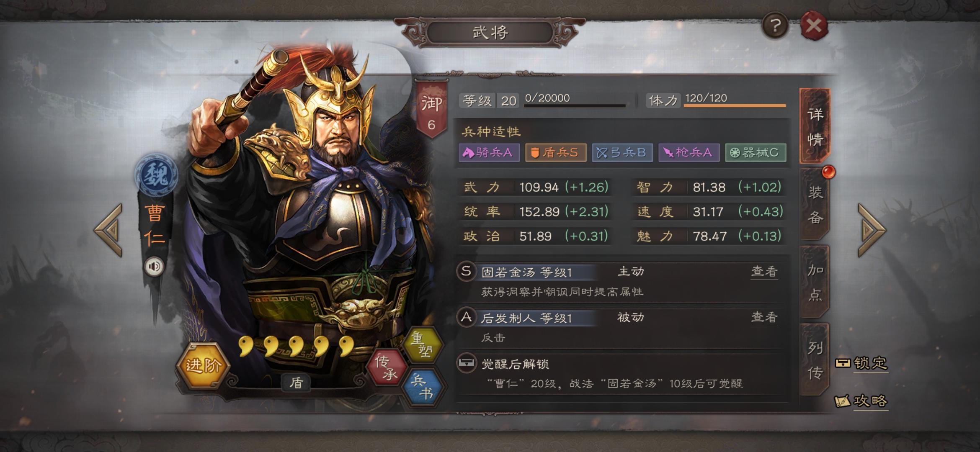Expand the 觉醒后解锁 locked skill slot
The width and height of the screenshot is (980, 452).
[622, 374]
